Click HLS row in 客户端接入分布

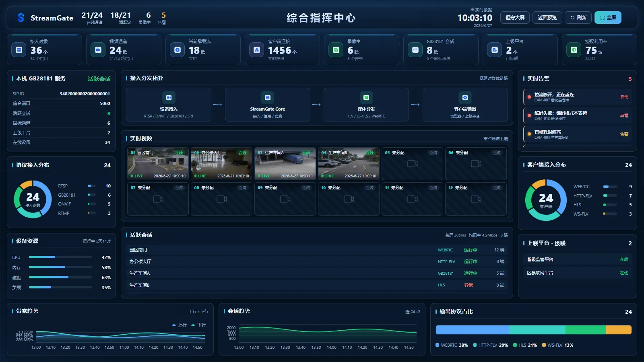tap(603, 205)
